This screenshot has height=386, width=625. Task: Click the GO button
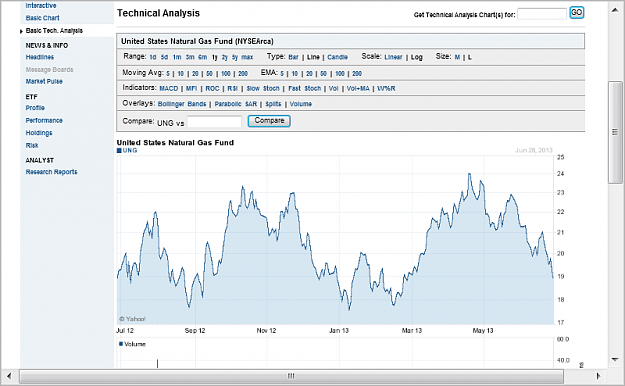[576, 13]
